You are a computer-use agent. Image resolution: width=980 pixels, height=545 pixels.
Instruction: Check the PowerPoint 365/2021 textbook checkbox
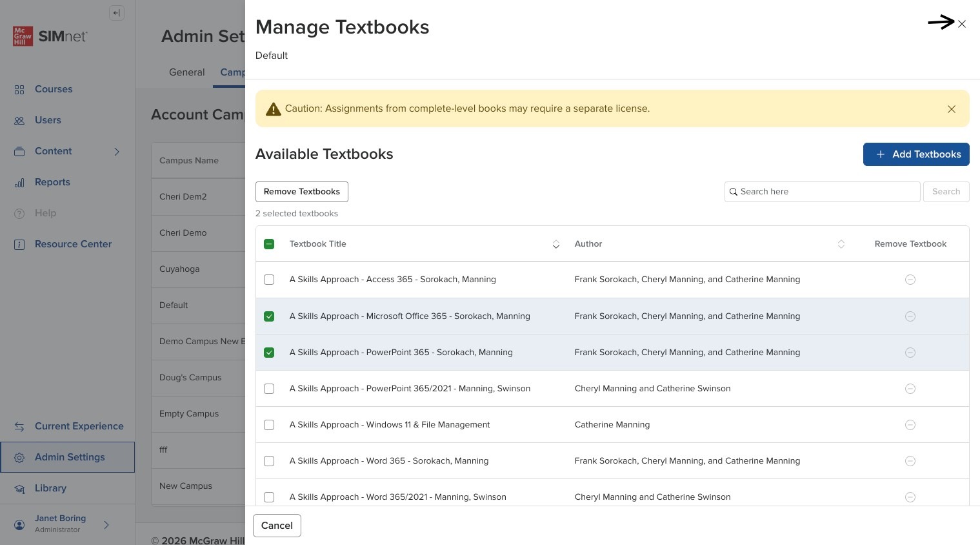pyautogui.click(x=269, y=389)
